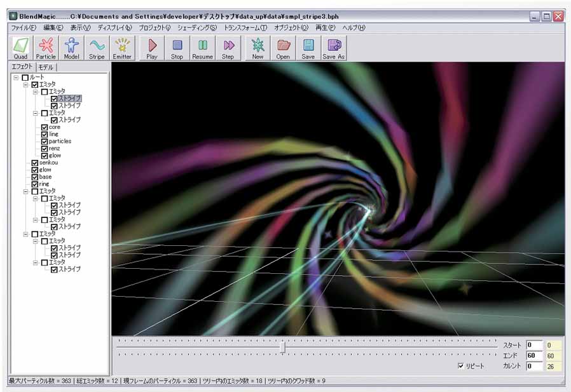Click the エンド frame input field

(x=533, y=356)
